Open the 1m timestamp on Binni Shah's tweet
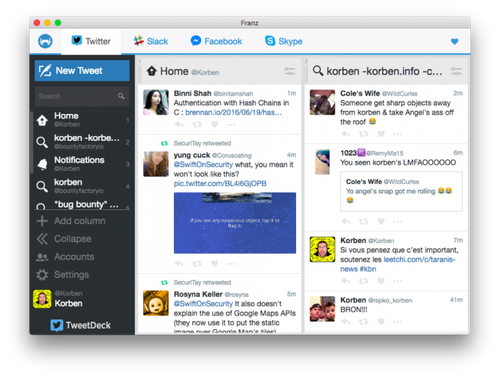This screenshot has height=377, width=500. pos(292,93)
